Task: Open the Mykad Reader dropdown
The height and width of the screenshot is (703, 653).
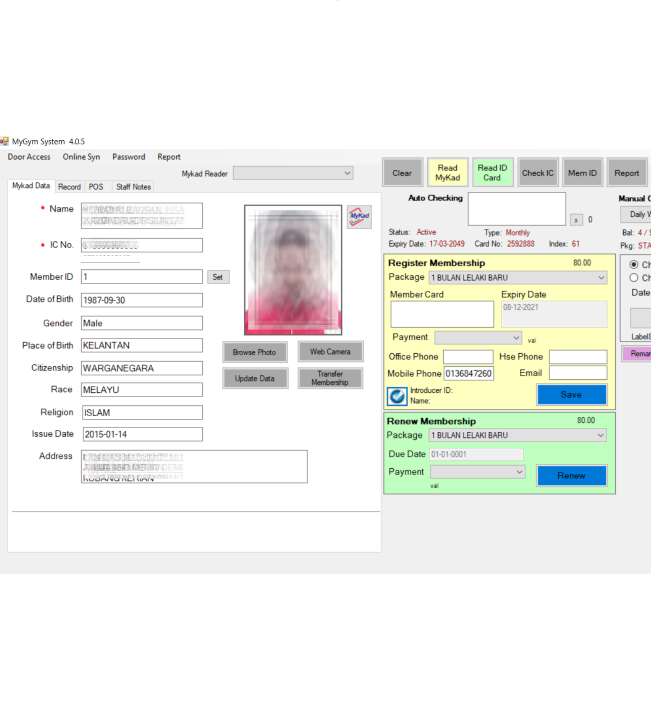Action: click(x=293, y=173)
